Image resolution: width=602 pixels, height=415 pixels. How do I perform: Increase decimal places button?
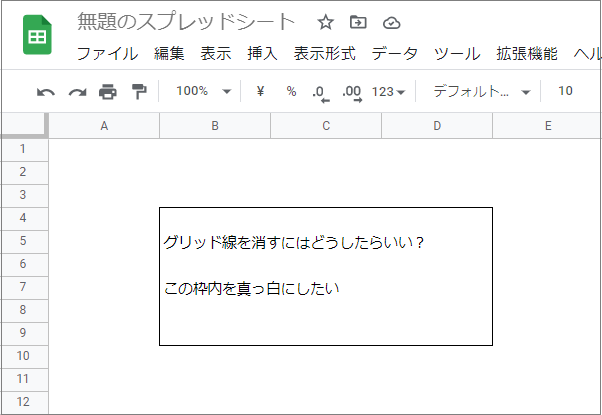coord(351,92)
